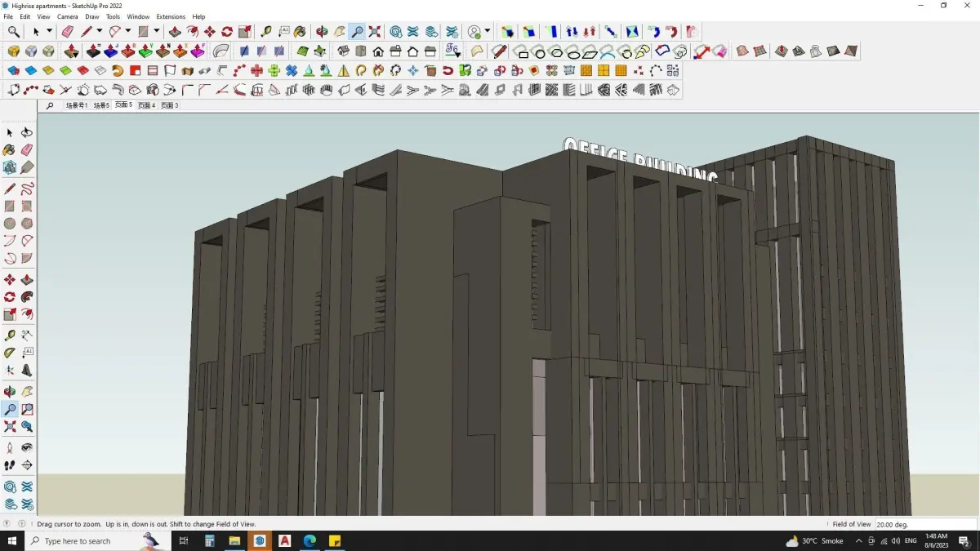The height and width of the screenshot is (551, 980).
Task: Select the Orbit tool in the top toolbar
Action: click(x=322, y=32)
